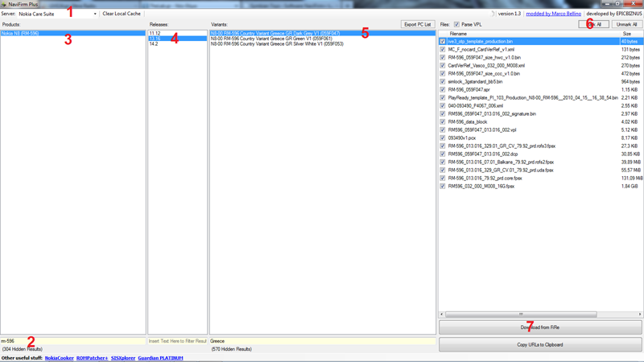Image resolution: width=644 pixels, height=362 pixels.
Task: Sort files by the Size column header
Action: pos(631,34)
